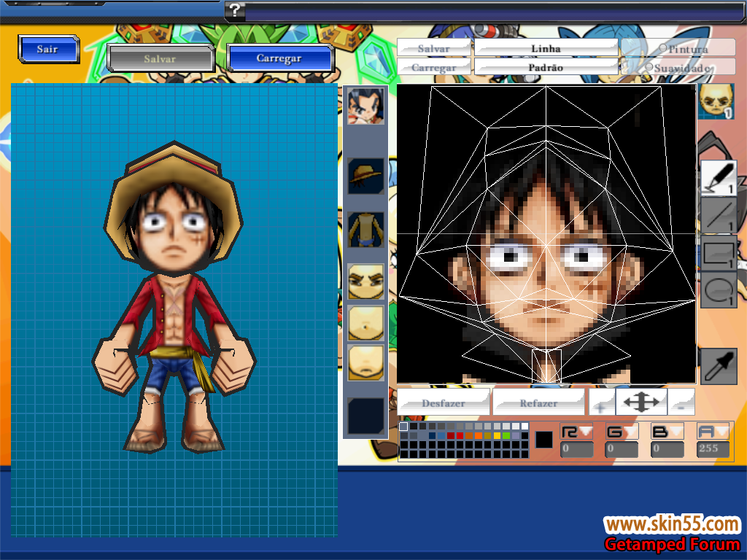747x560 pixels.
Task: Select the belly skin part thumbnail
Action: pyautogui.click(x=366, y=323)
